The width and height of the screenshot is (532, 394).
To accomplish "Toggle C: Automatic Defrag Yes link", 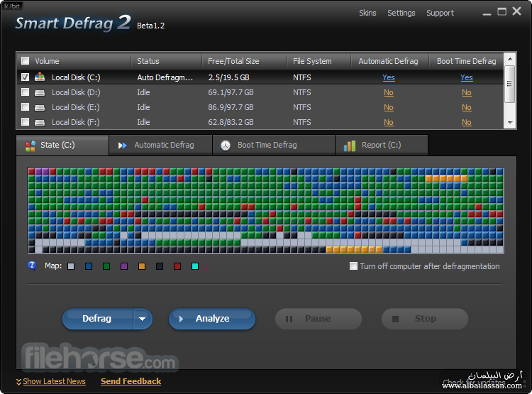I will click(389, 78).
